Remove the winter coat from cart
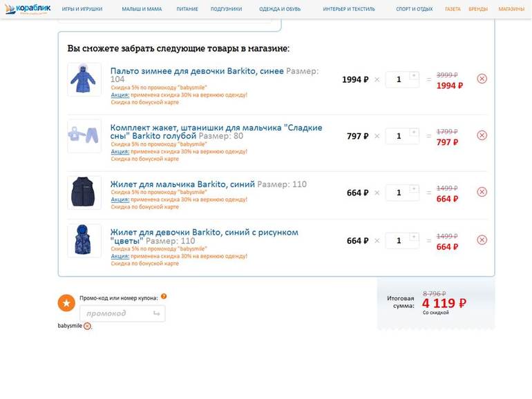The image size is (532, 399). pyautogui.click(x=482, y=79)
